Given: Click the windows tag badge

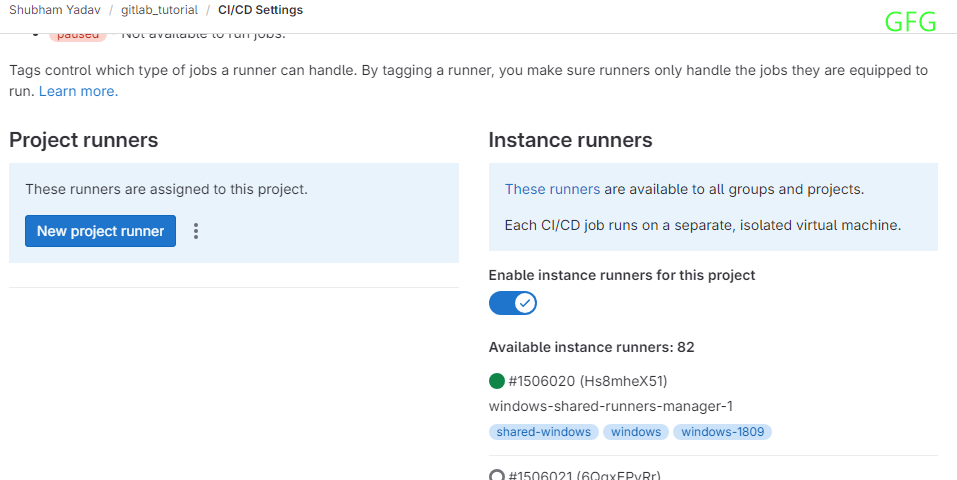Looking at the screenshot, I should click(636, 432).
